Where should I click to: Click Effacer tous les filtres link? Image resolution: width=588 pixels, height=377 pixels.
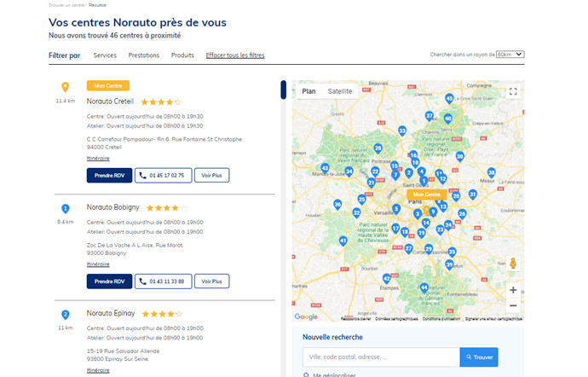[235, 55]
